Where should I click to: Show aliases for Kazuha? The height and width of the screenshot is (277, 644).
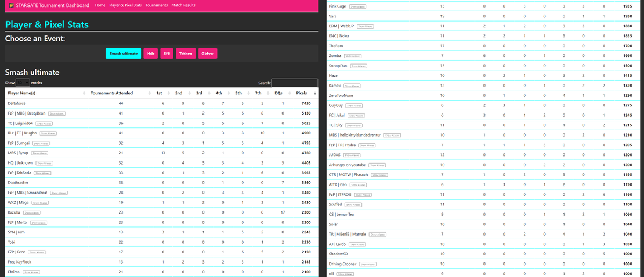[x=31, y=212]
